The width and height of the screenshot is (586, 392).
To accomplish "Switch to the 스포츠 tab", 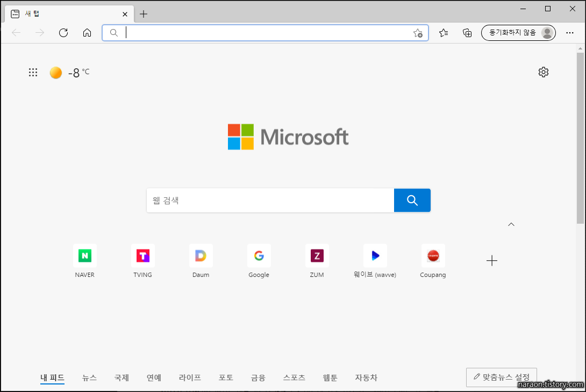I will coord(294,378).
